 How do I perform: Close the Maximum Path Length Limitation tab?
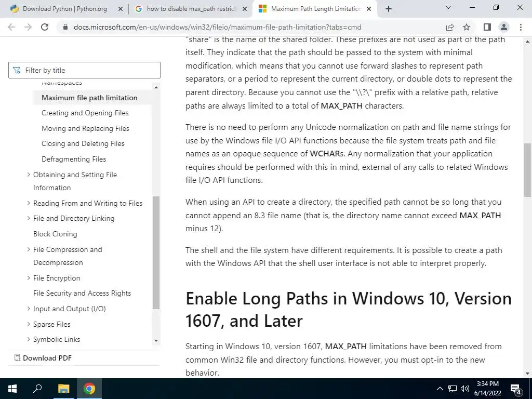(x=370, y=9)
